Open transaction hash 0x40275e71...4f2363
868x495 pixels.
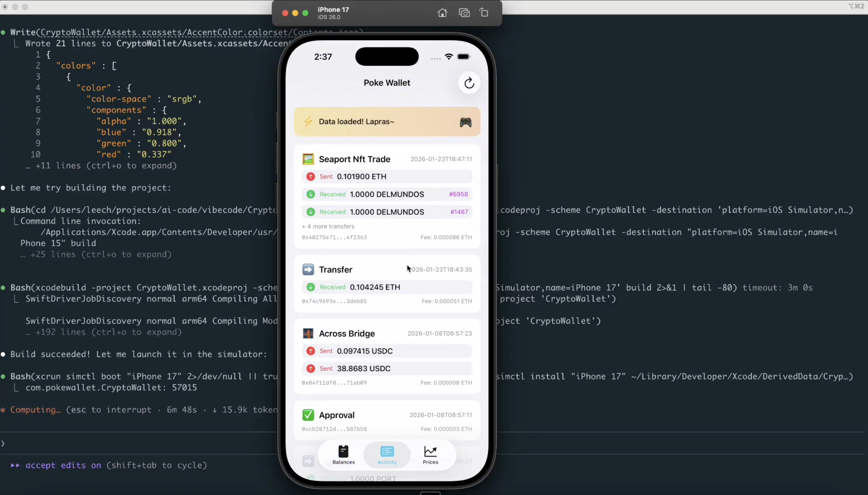(x=334, y=237)
